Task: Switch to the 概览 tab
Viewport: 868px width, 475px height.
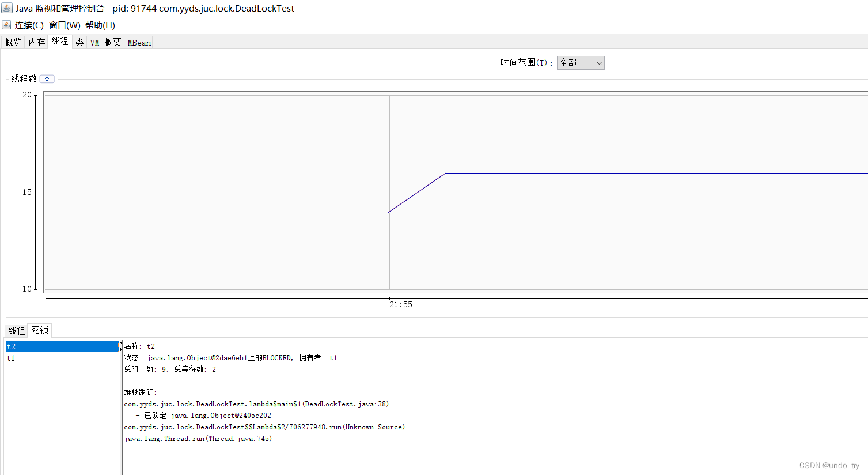Action: [x=13, y=43]
